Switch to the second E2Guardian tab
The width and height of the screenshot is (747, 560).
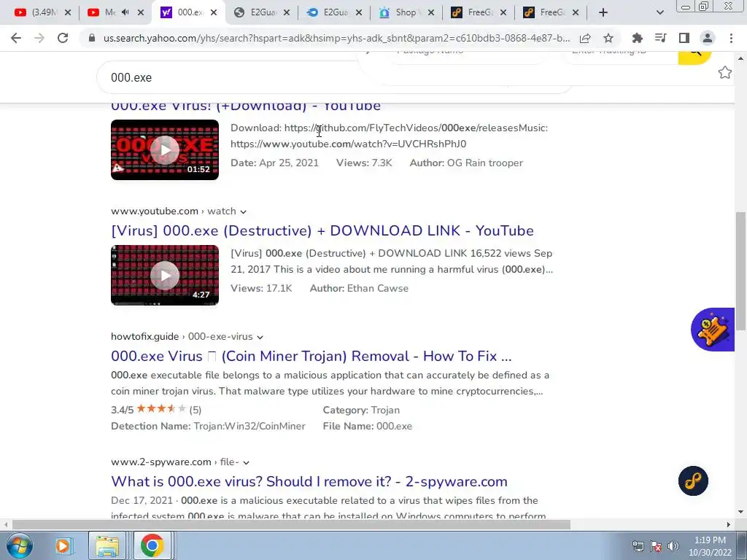(x=334, y=12)
